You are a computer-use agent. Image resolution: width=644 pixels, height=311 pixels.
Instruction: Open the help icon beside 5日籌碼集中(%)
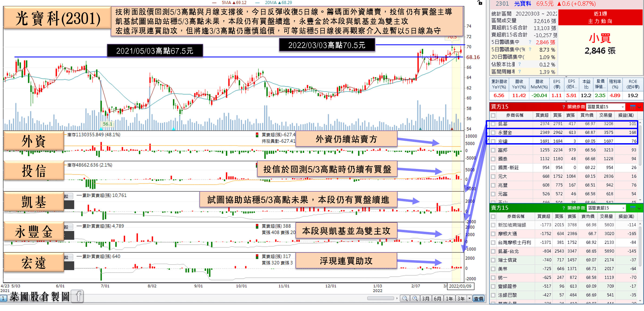(530, 49)
